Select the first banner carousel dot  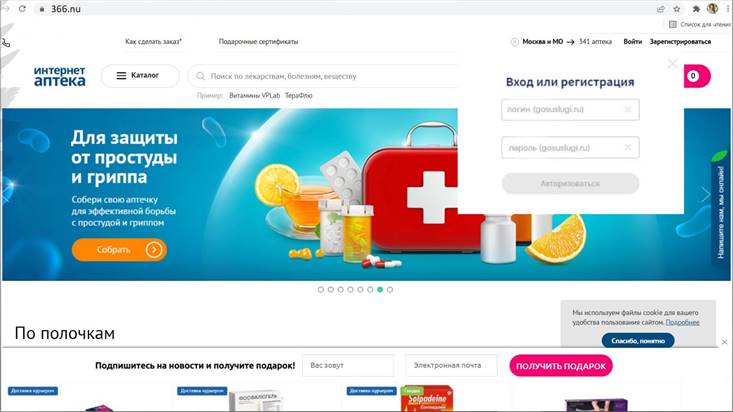(x=321, y=289)
